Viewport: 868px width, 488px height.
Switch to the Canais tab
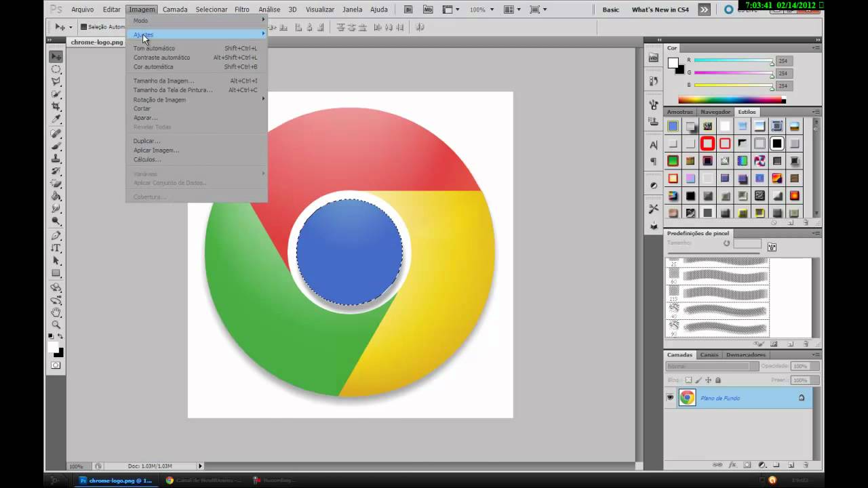pyautogui.click(x=709, y=354)
